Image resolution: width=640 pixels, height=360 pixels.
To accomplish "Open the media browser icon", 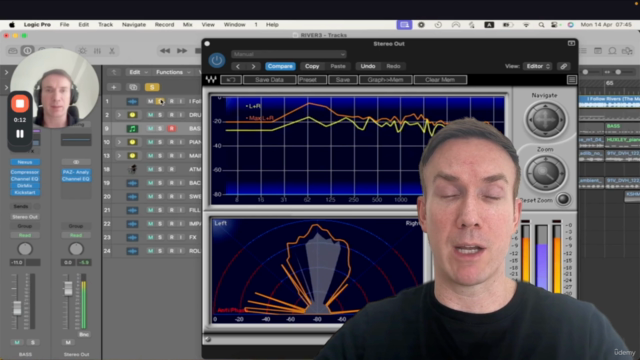I will (x=627, y=51).
